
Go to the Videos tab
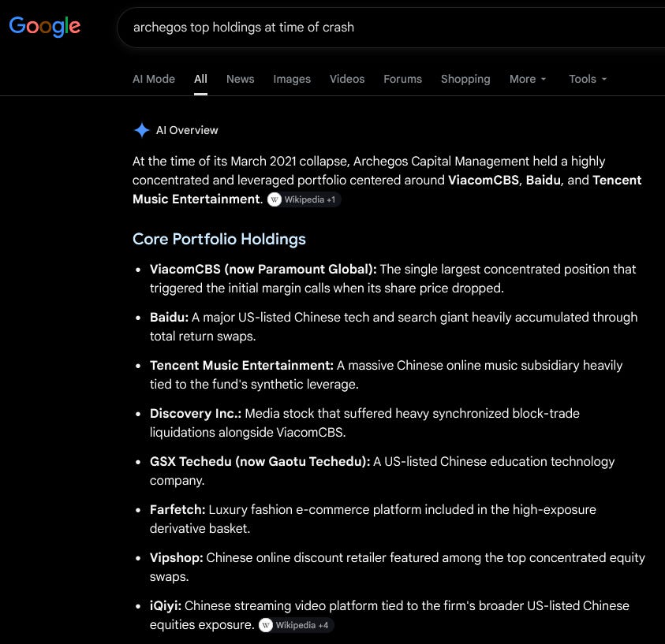[x=347, y=79]
